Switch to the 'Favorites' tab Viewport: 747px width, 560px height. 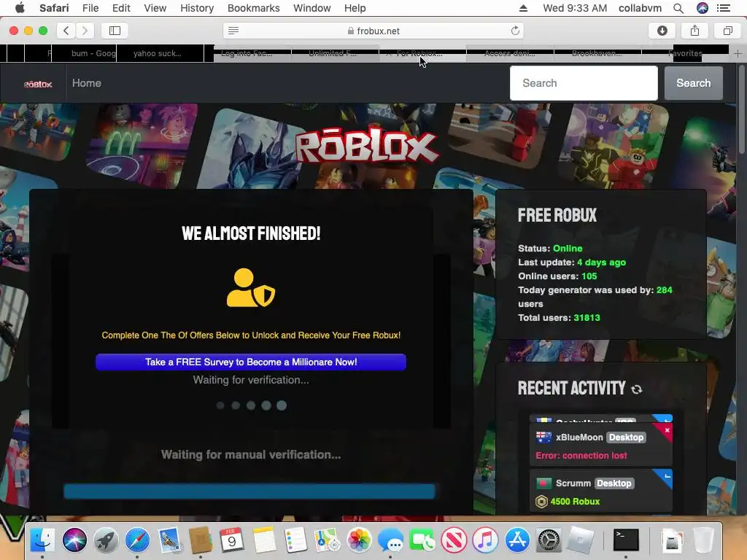click(684, 53)
